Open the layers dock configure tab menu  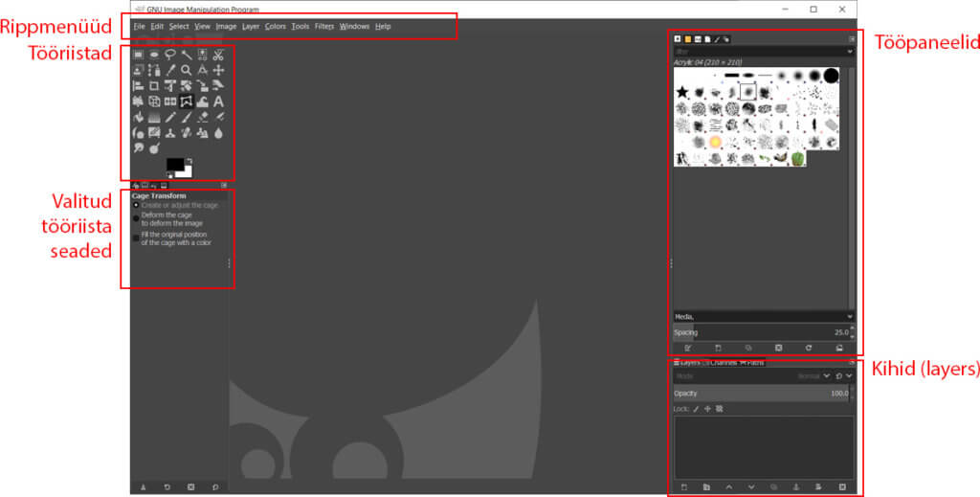(851, 363)
